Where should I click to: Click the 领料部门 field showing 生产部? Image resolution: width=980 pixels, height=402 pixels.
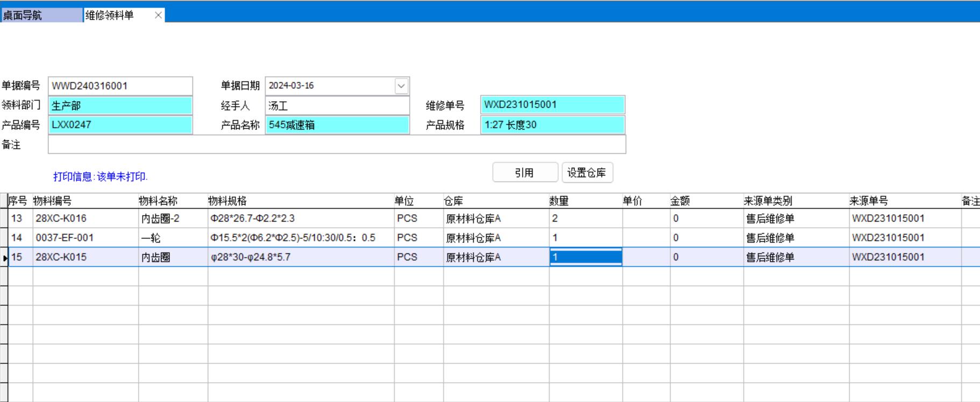(120, 105)
